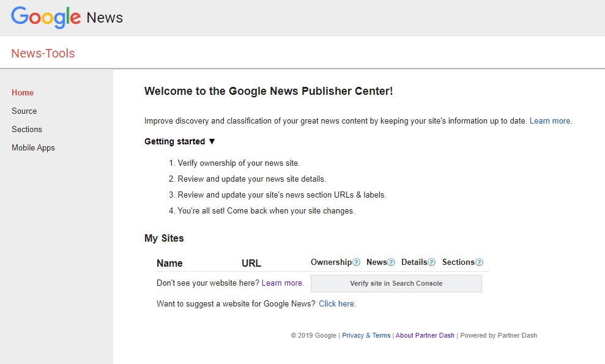This screenshot has width=605, height=364.
Task: Follow Learn more link after intro sentence
Action: 551,121
